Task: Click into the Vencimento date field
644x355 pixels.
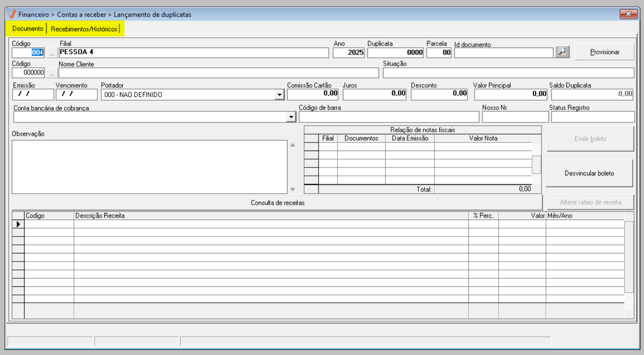Action: [76, 94]
